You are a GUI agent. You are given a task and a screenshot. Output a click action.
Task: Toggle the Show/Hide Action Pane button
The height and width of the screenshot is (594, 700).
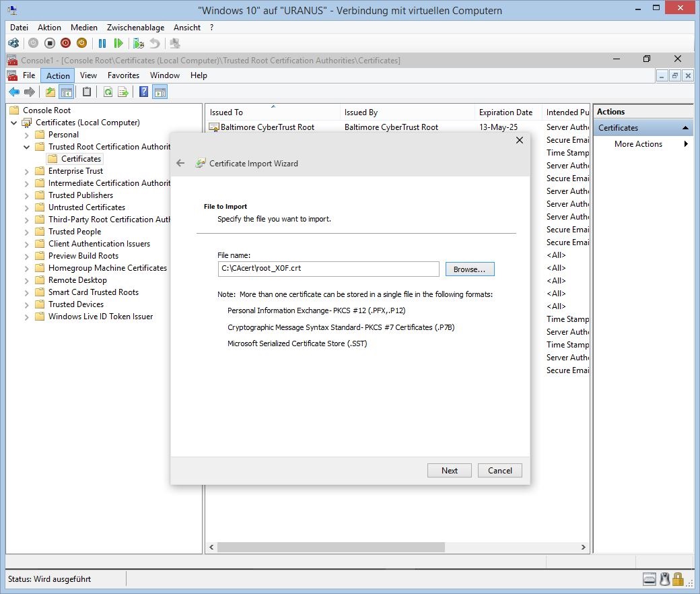coord(160,92)
